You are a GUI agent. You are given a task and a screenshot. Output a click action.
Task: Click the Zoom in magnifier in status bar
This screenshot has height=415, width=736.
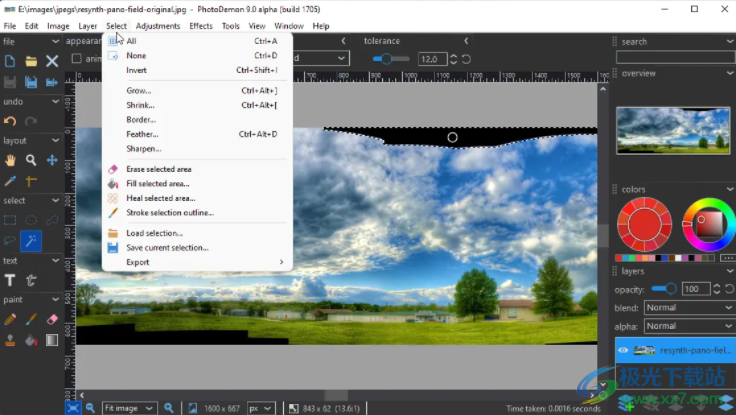coord(169,408)
